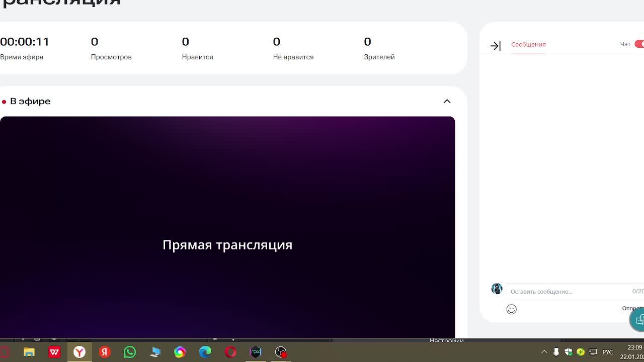Collapse the chat panel with the arrow icon
644x362 pixels.
click(x=496, y=46)
